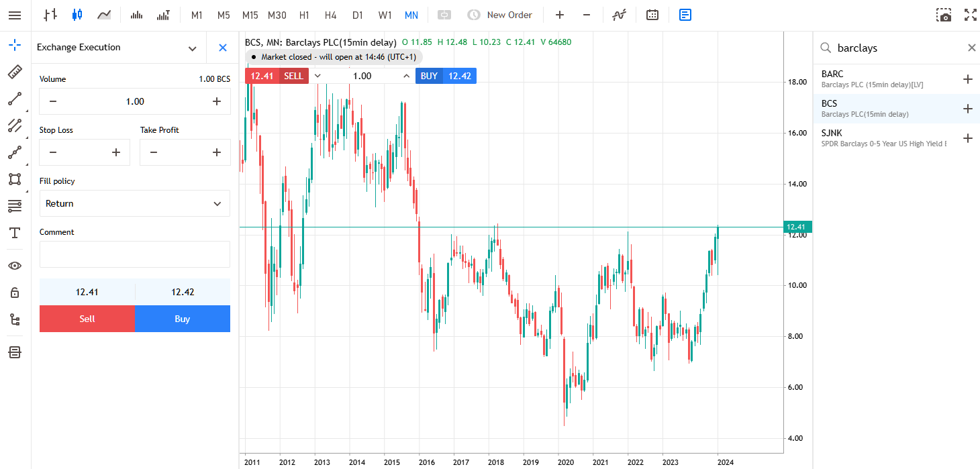The width and height of the screenshot is (980, 469).
Task: Select the Fibonacci retracement lines tool
Action: coord(15,205)
